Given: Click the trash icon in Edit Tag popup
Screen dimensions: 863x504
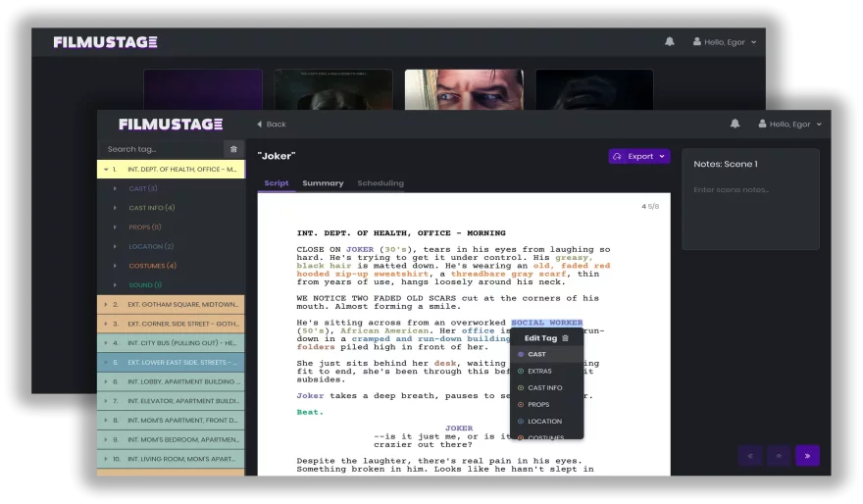Looking at the screenshot, I should [x=565, y=338].
